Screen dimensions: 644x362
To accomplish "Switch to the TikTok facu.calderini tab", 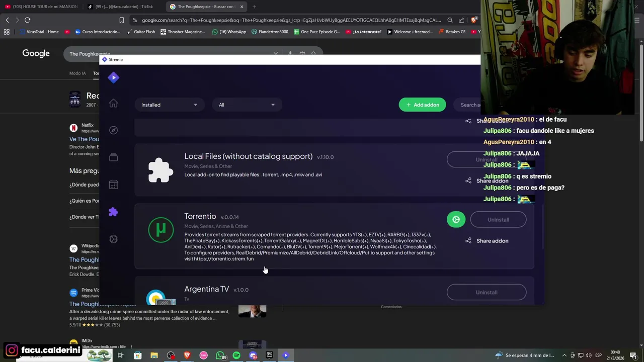I will point(123,7).
